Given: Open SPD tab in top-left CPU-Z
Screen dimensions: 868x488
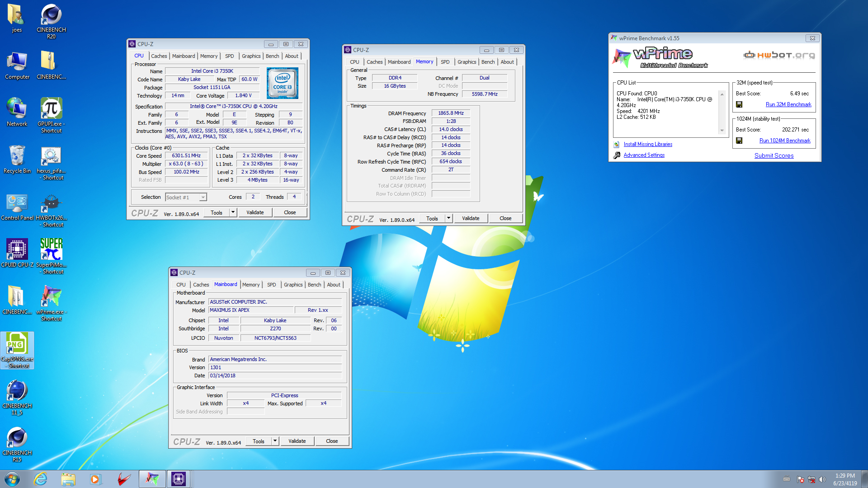Looking at the screenshot, I should coord(230,56).
